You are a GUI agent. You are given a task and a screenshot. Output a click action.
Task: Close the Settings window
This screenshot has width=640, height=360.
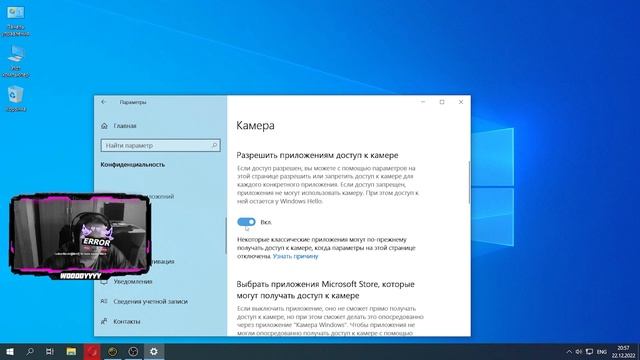tap(461, 102)
